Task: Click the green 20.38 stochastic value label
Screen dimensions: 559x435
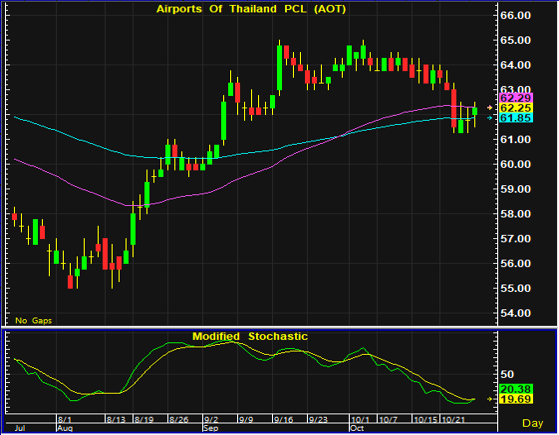Action: coord(516,389)
